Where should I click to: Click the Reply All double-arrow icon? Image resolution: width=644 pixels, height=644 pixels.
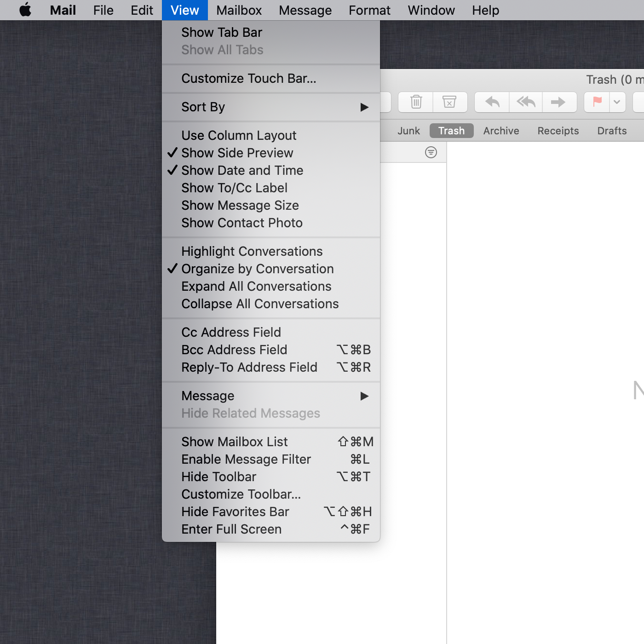click(526, 102)
